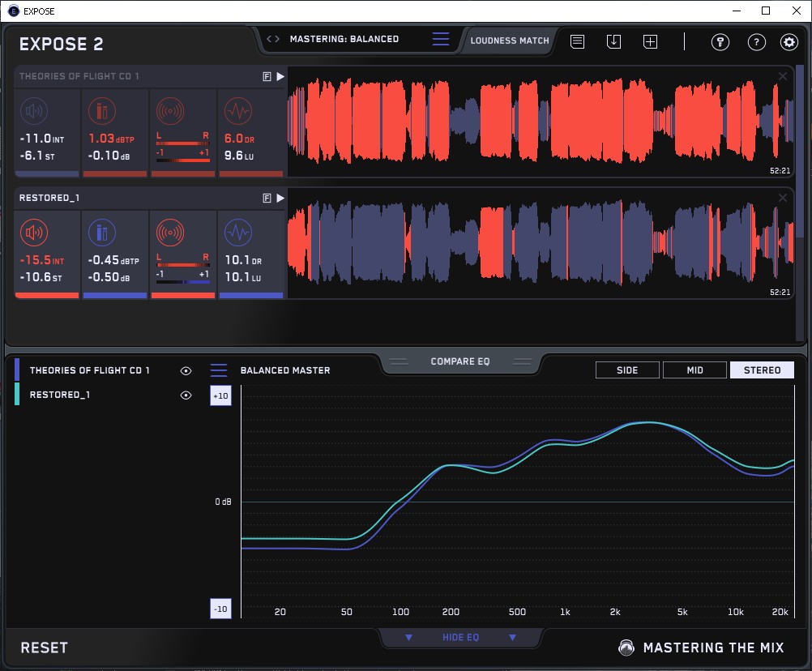812x671 pixels.
Task: Open the preset list menu icon
Action: (x=441, y=39)
